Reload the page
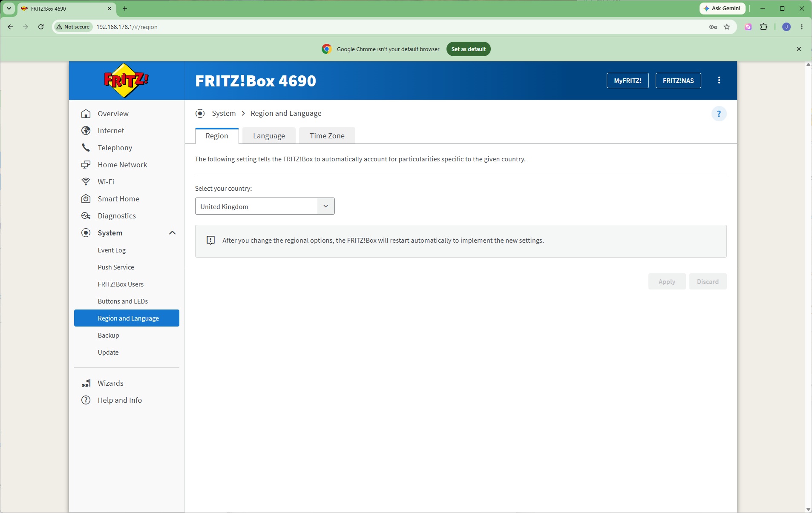 pyautogui.click(x=41, y=27)
